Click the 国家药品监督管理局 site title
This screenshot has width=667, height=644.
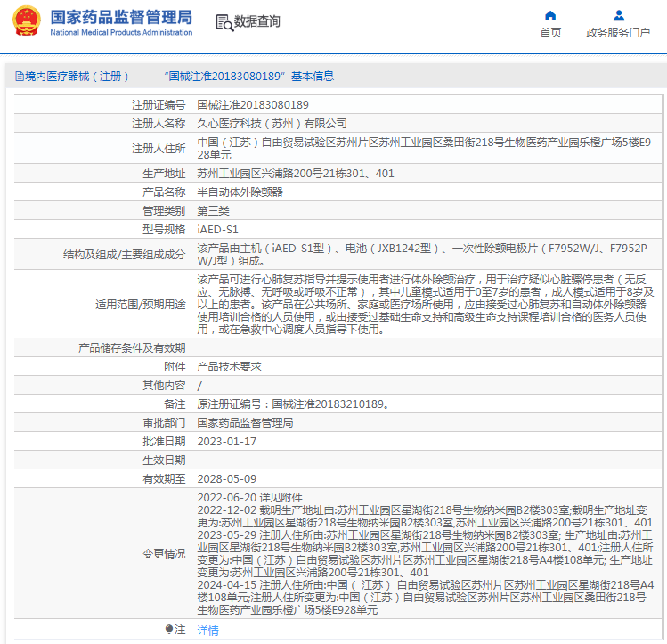coord(120,17)
